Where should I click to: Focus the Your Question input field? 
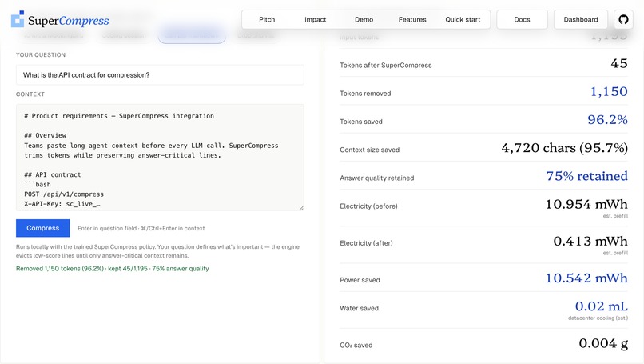[160, 75]
